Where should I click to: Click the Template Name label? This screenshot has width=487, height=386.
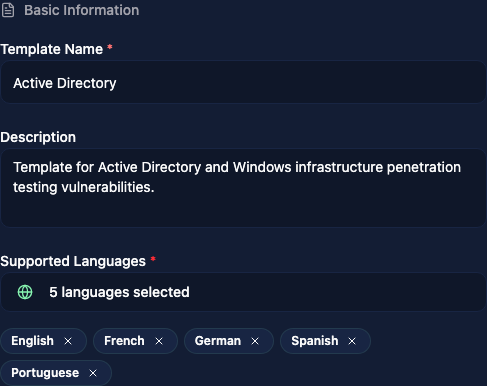click(x=52, y=49)
